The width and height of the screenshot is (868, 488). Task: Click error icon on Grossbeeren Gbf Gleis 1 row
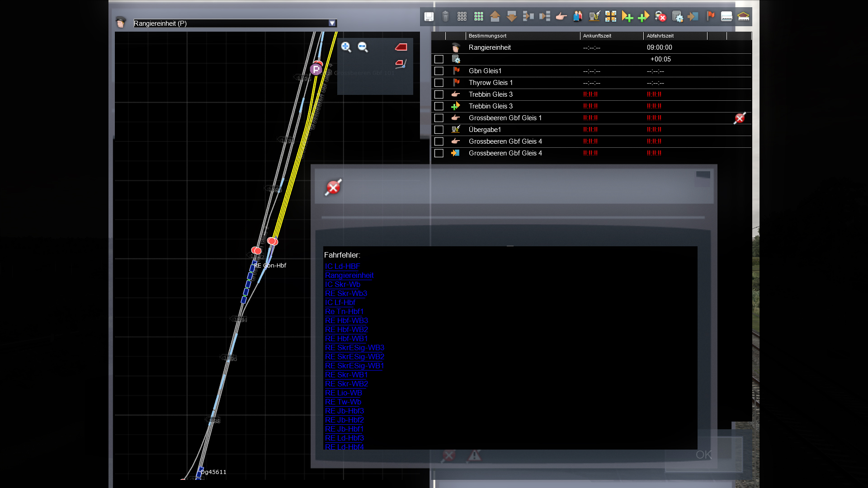740,118
